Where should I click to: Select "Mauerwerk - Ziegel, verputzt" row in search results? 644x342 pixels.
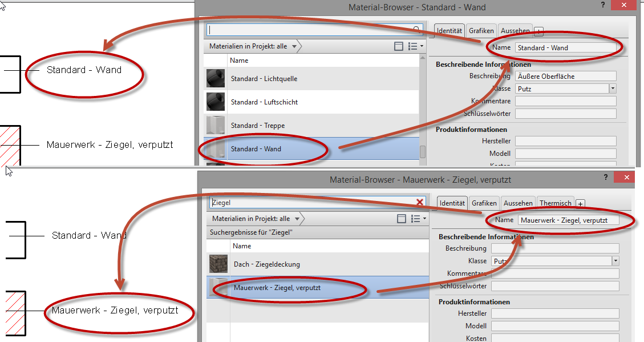pyautogui.click(x=318, y=288)
